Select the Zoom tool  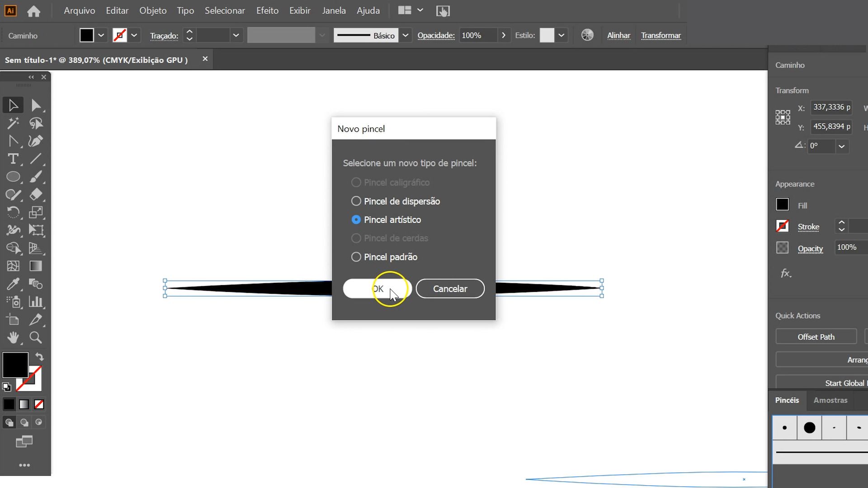36,338
